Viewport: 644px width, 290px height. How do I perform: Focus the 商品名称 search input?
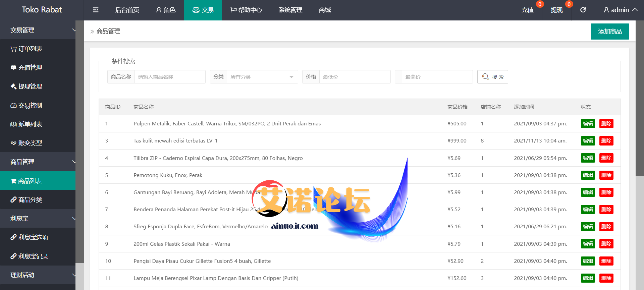pyautogui.click(x=170, y=77)
